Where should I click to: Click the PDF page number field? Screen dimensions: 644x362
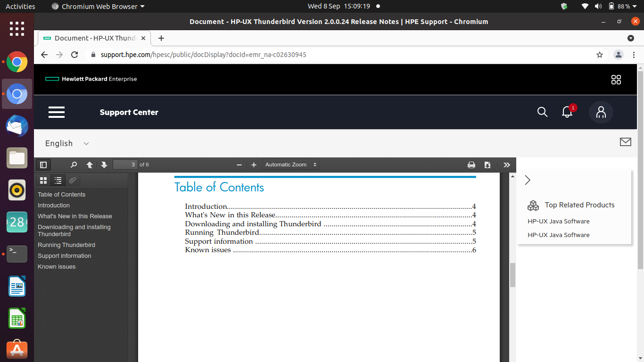pos(125,165)
